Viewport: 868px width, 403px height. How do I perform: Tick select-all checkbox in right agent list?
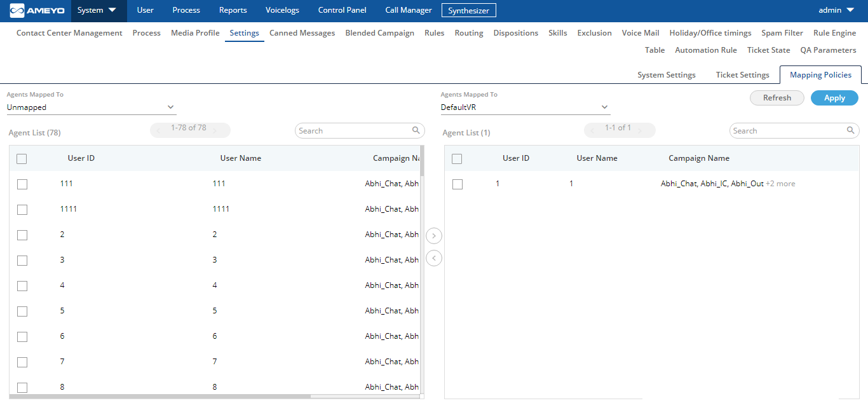point(457,159)
